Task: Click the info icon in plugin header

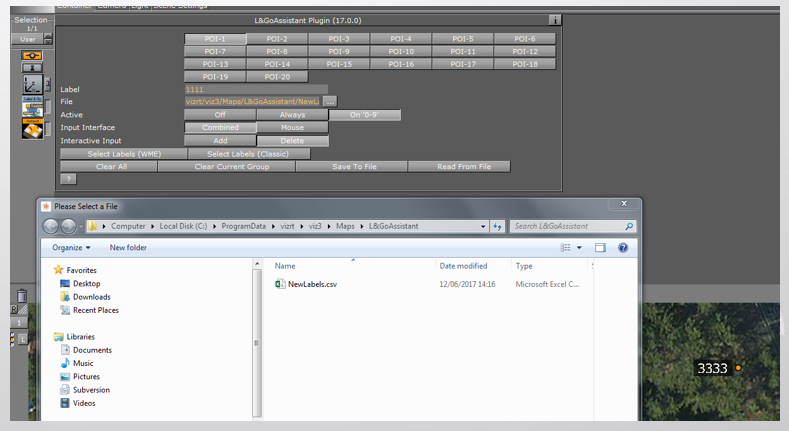Action: [555, 20]
